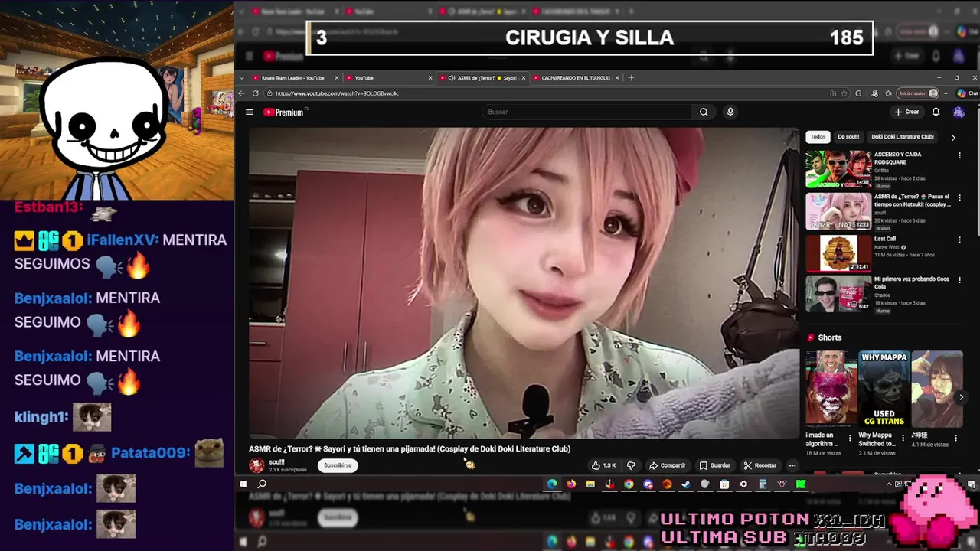The height and width of the screenshot is (551, 980).
Task: Select Doki Doki Literature Club chip
Action: click(x=903, y=137)
